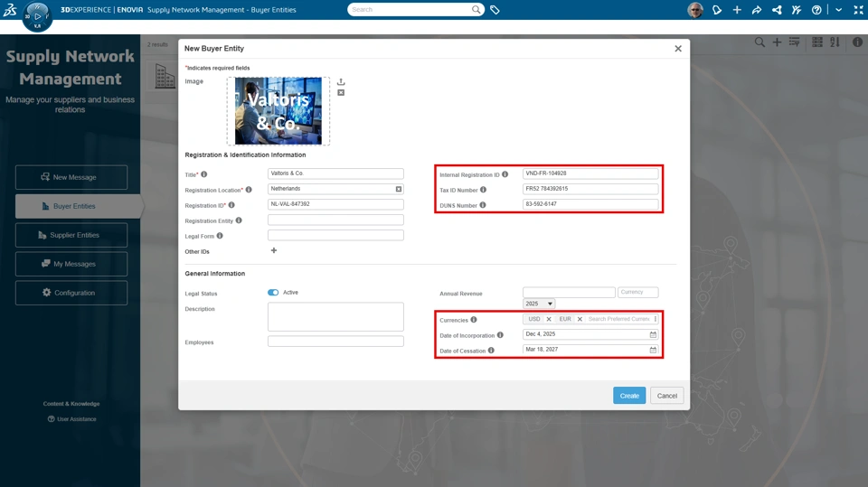The width and height of the screenshot is (868, 487).
Task: Click Internal Registration ID info icon
Action: (505, 174)
